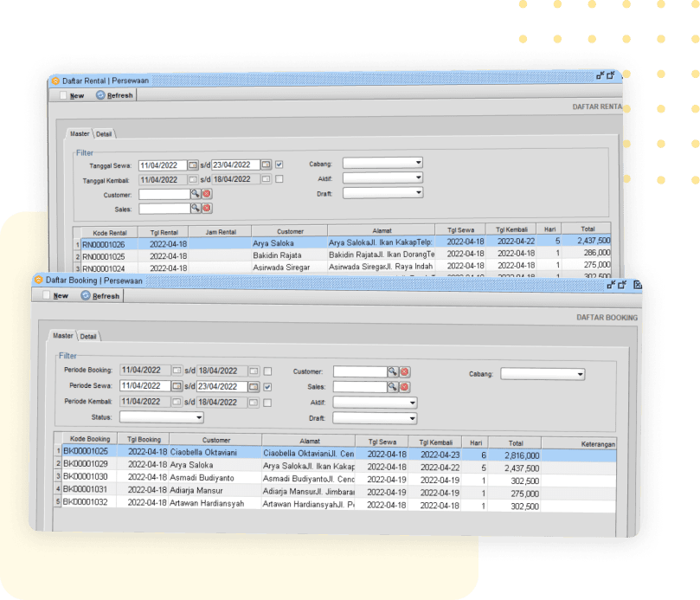
Task: Switch to Master tab in Daftar Booking
Action: point(63,336)
